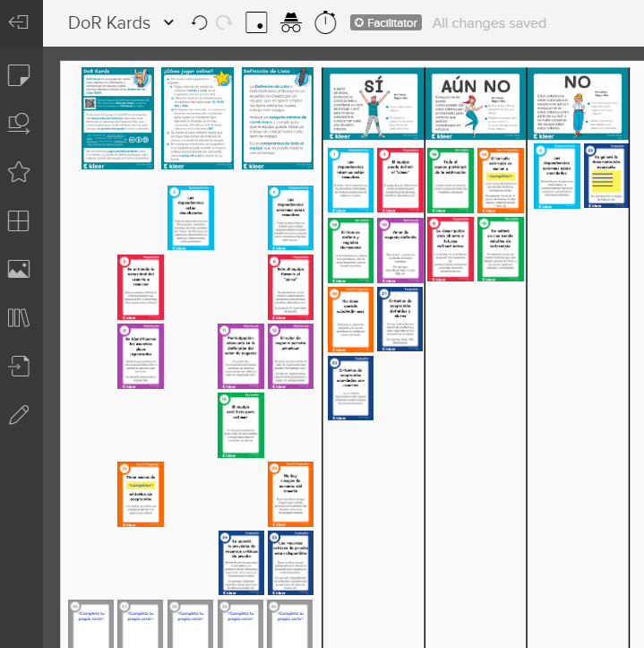Screen dimensions: 644x648
Task: Select dark blue card 23 with yellow note
Action: point(606,176)
